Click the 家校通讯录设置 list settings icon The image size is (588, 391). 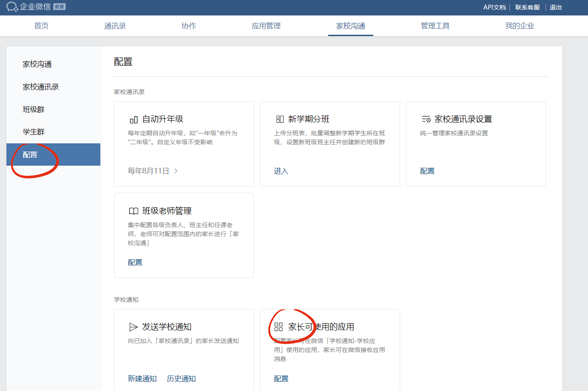[426, 119]
